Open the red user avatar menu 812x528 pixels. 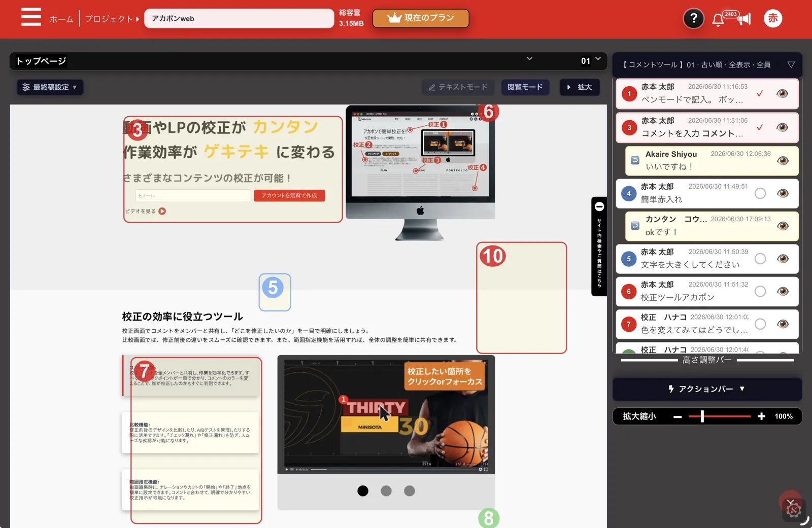tap(772, 18)
